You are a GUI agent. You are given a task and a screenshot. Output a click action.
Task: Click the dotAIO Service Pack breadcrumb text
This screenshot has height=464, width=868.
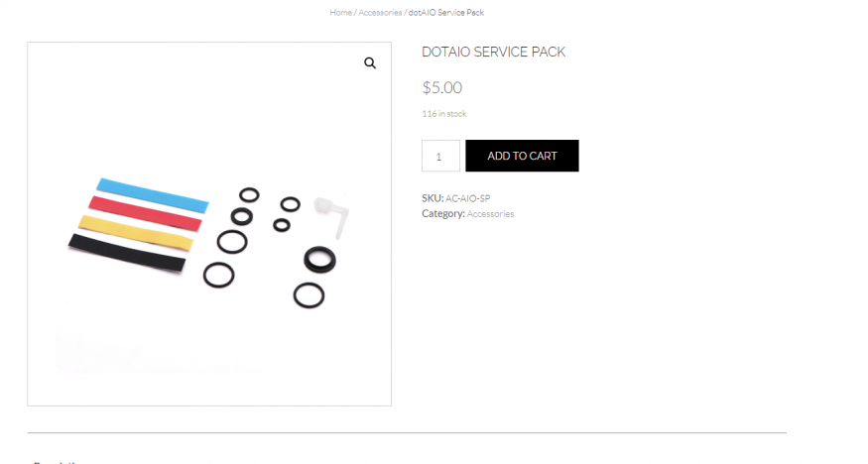(x=445, y=13)
